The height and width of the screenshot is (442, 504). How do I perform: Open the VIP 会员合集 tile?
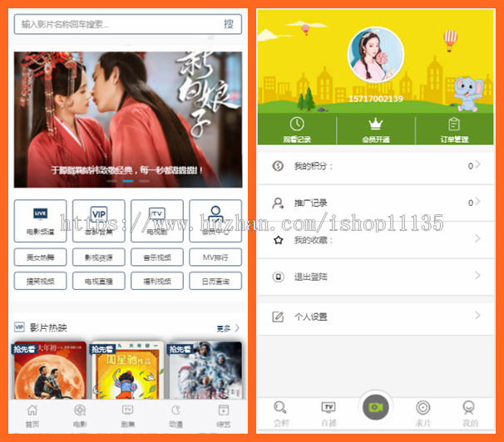(x=99, y=221)
